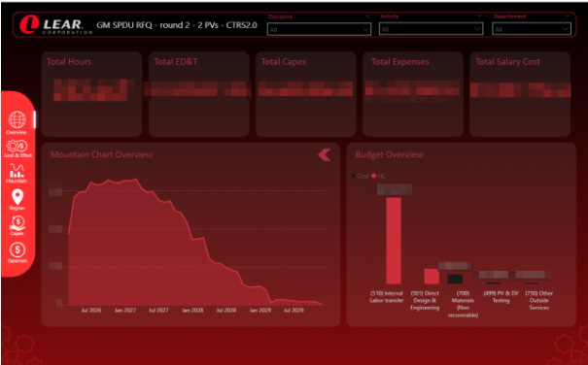Viewport: 588px width, 365px height.
Task: Click the (501) Direct Design & Engineering red bar
Action: pos(432,277)
